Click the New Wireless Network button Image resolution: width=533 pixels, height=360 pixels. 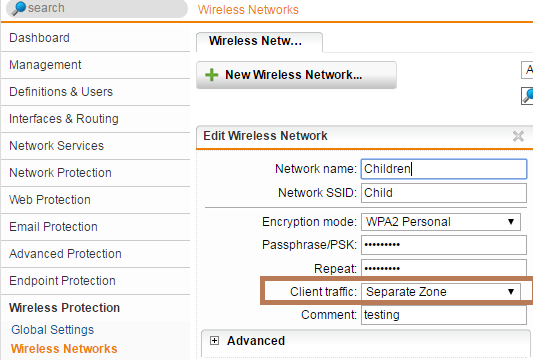pyautogui.click(x=296, y=75)
